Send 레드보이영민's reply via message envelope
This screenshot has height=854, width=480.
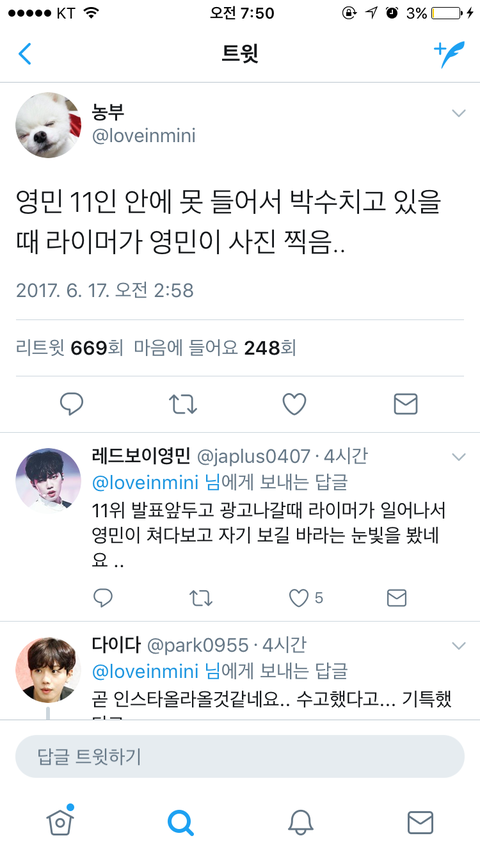point(396,597)
